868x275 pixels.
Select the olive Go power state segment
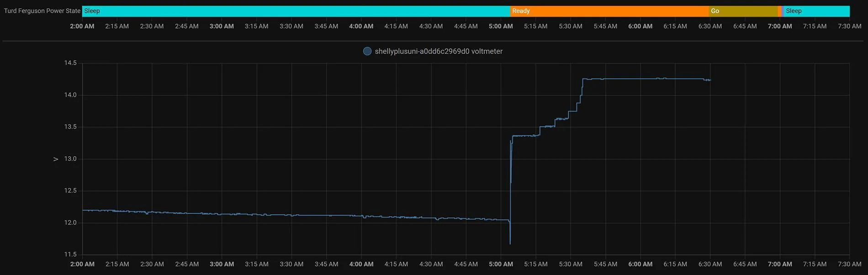(x=743, y=11)
